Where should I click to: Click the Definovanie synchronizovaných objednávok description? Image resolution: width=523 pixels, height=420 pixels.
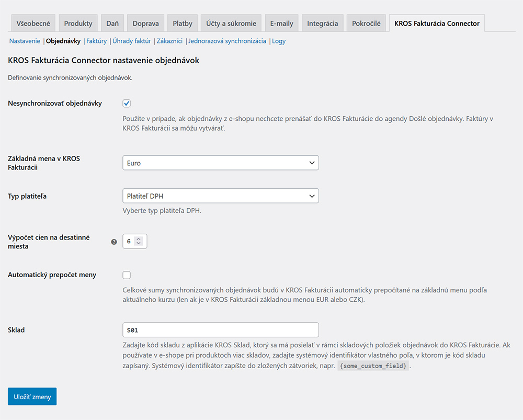(x=70, y=78)
